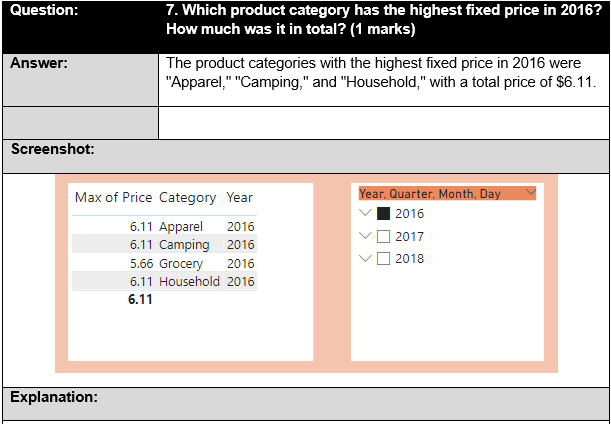Screen dimensions: 611x424
Task: Open the date slicer header dropdown arrow
Action: [x=529, y=193]
